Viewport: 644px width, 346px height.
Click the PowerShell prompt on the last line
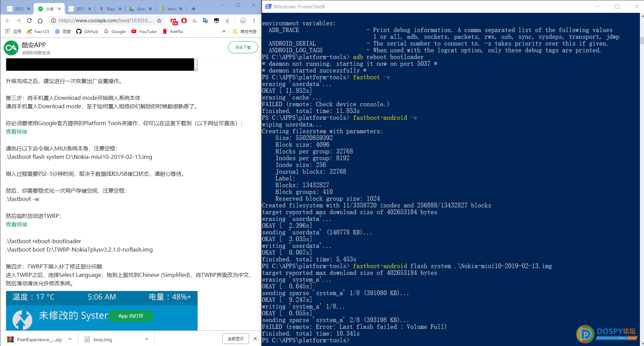coord(305,340)
